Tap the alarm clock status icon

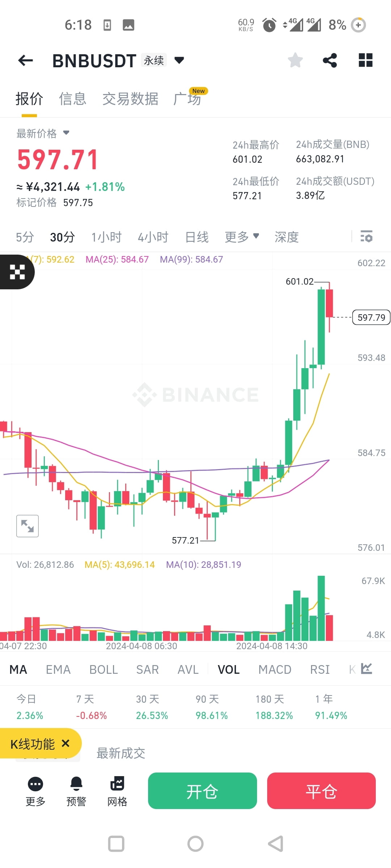click(x=269, y=25)
